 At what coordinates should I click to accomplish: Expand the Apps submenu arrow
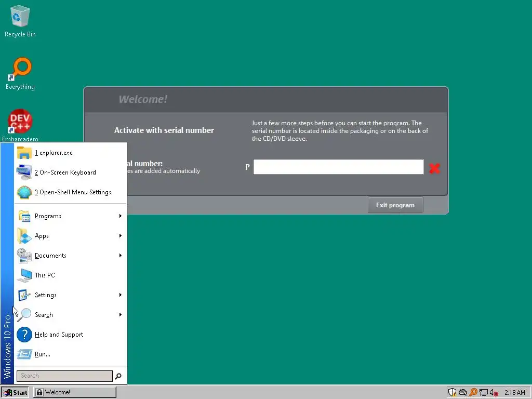coord(120,236)
